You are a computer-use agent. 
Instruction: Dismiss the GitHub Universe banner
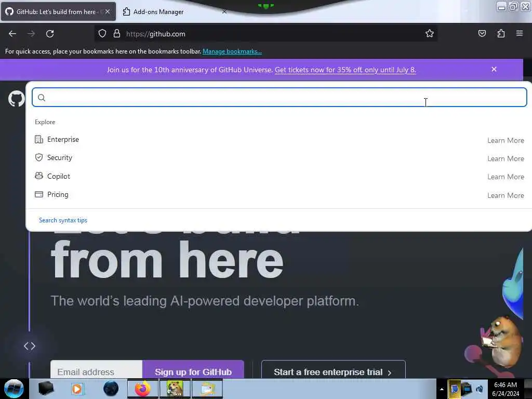(494, 69)
